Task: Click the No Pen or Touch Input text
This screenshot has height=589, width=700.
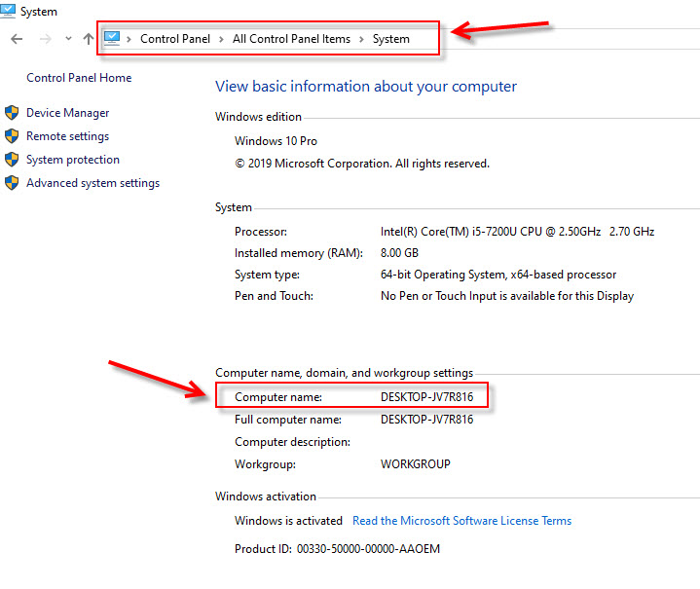Action: pos(507,296)
